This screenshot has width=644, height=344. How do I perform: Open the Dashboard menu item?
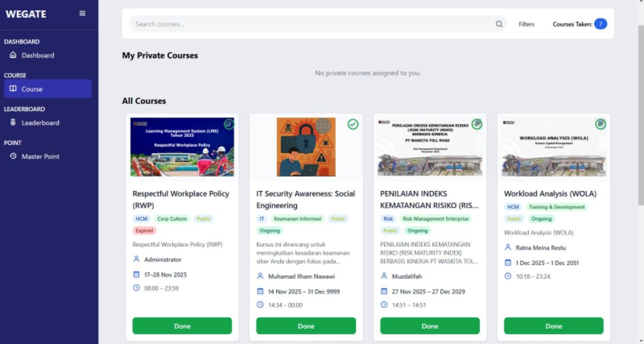pos(38,55)
